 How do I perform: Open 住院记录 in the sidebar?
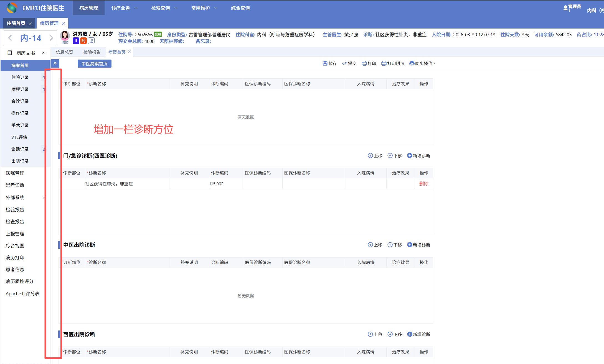20,77
